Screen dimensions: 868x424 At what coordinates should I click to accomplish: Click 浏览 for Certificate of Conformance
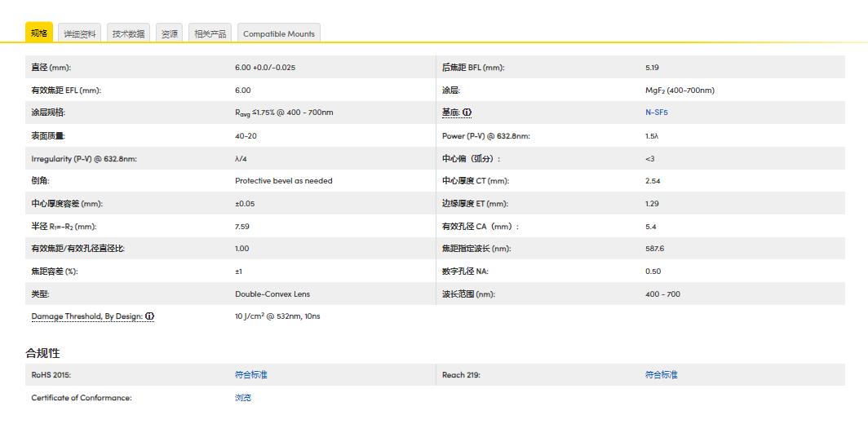pos(243,398)
